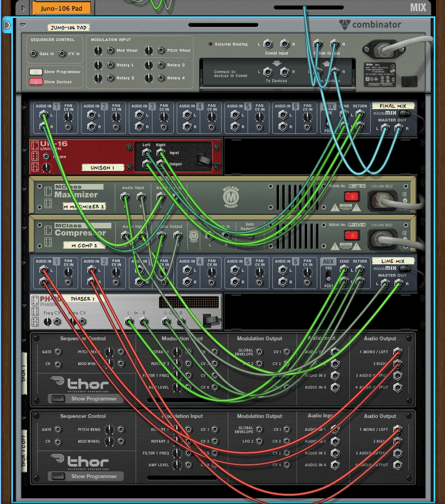The image size is (445, 504).
Task: Fold the MClass Maximizer device
Action: click(24, 190)
